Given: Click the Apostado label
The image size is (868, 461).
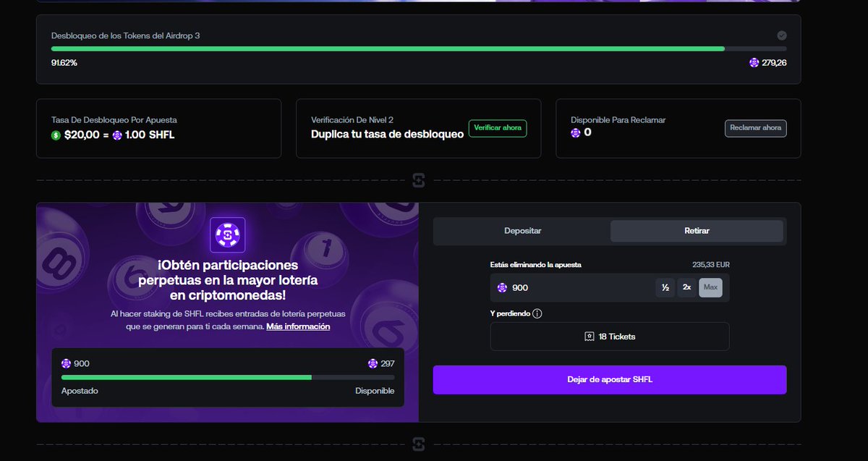Looking at the screenshot, I should coord(80,391).
